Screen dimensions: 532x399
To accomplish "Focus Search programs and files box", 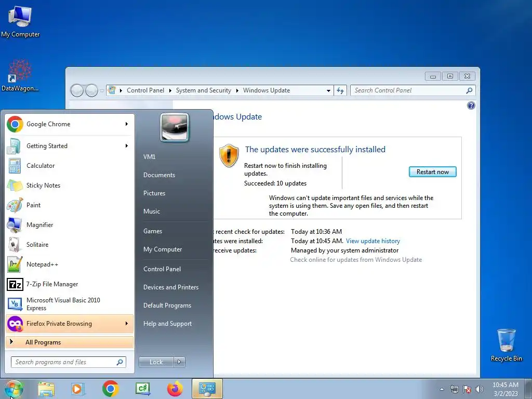I will [68, 362].
